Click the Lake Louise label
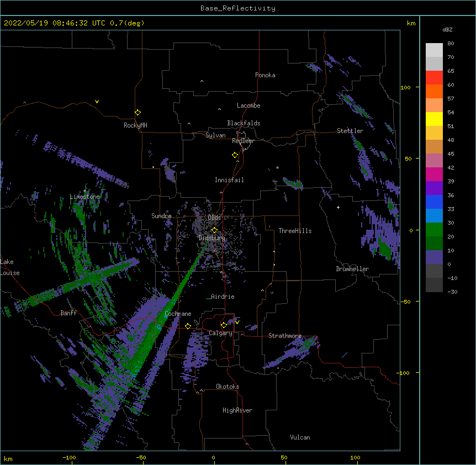 tap(10, 267)
